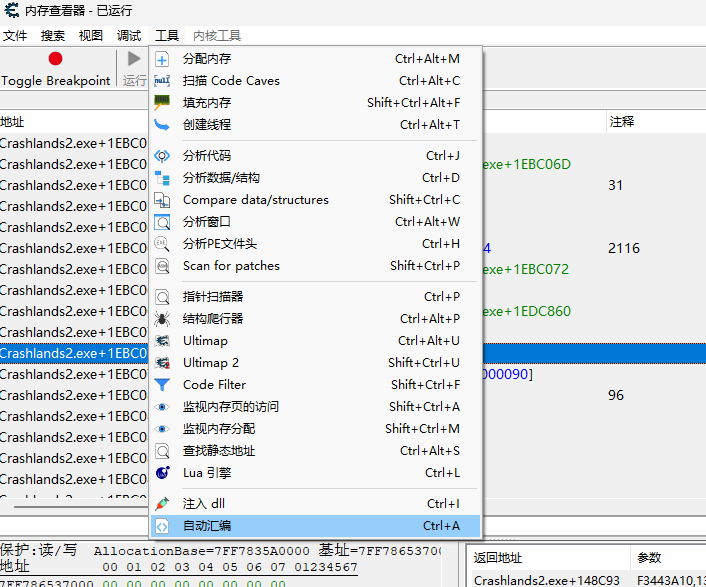The height and width of the screenshot is (587, 706).
Task: Click the 分析窗口 magnifier icon
Action: point(162,222)
